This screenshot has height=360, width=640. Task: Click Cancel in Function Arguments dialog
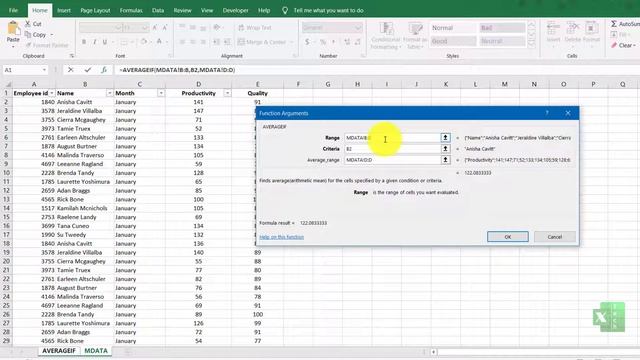click(555, 237)
